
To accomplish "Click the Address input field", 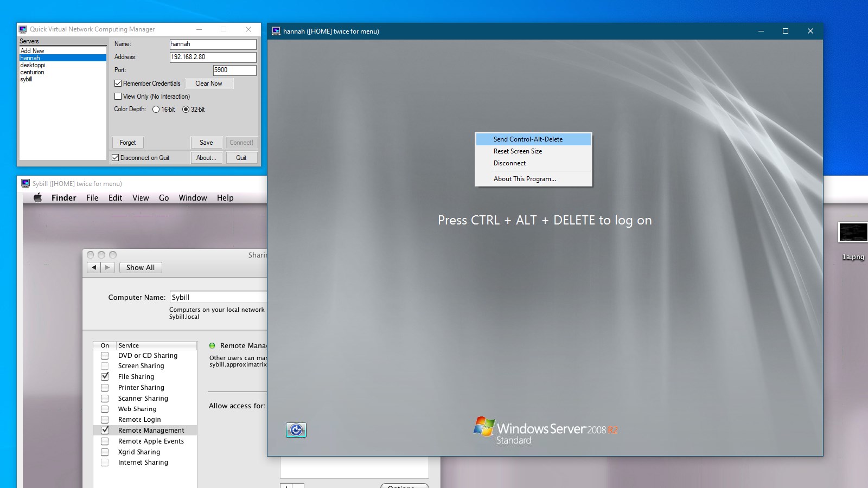I will [213, 57].
